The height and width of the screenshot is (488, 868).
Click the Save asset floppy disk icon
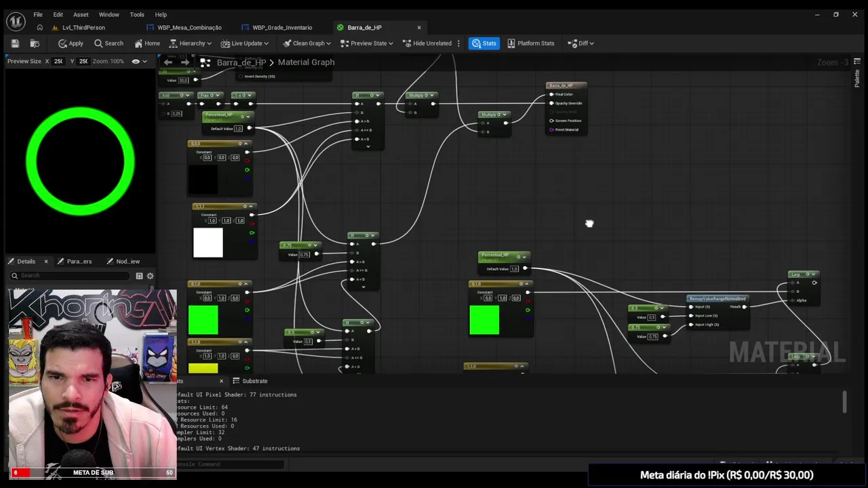click(x=15, y=43)
